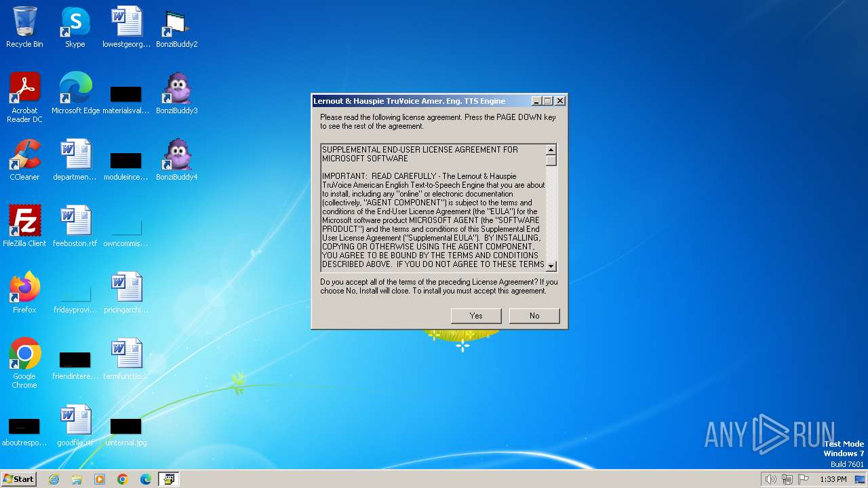Open Acrobat Reader DC shortcut
The height and width of the screenshot is (488, 868).
point(24,97)
